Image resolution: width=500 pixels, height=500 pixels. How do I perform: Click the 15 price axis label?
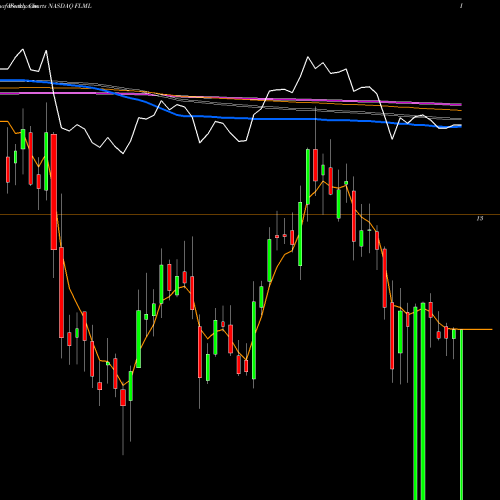tap(480, 218)
